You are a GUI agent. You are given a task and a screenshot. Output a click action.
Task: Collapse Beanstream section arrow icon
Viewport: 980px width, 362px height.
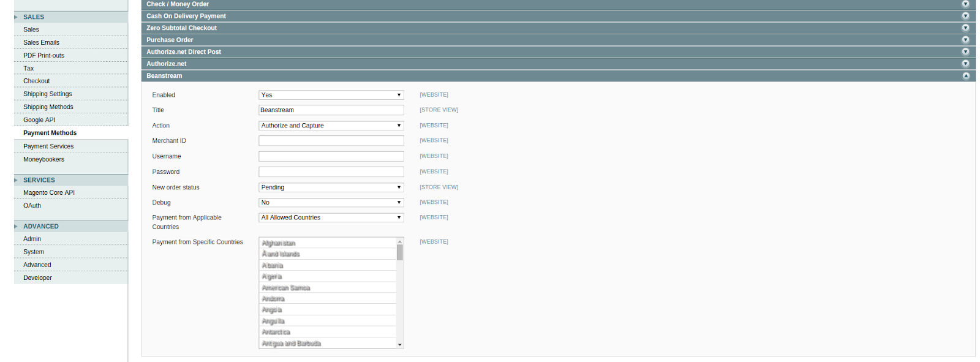click(965, 76)
